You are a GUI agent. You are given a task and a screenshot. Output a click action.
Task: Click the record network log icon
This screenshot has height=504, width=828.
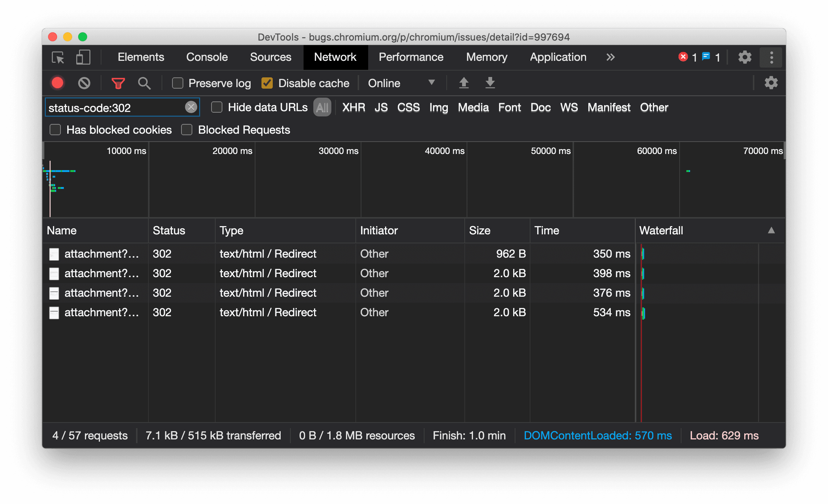58,83
